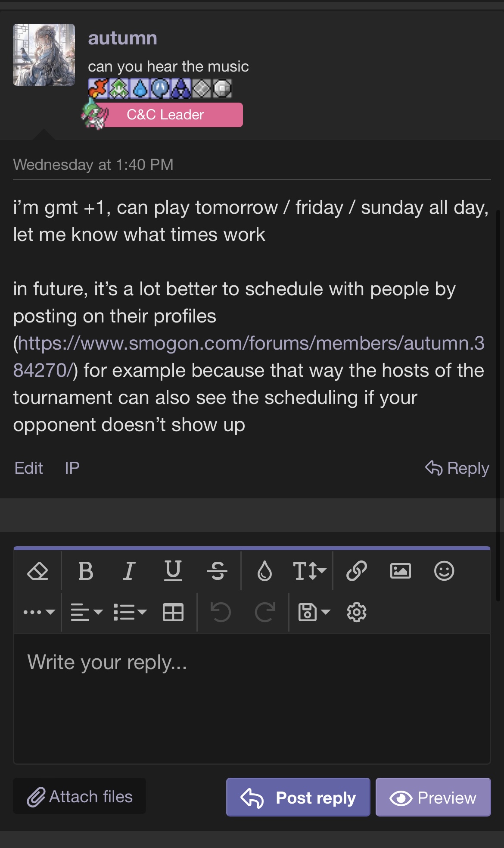This screenshot has height=848, width=504.
Task: Insert an image into reply
Action: click(x=400, y=571)
